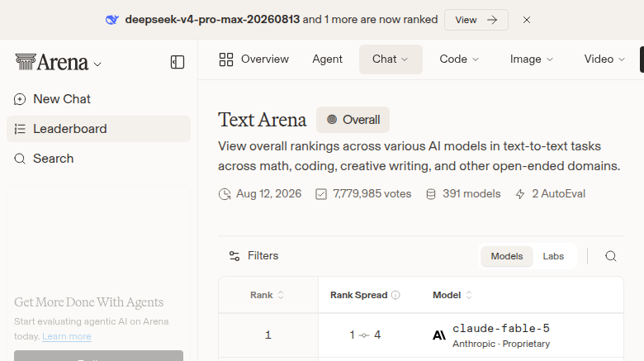Select the Labs view toggle
Screen dimensions: 644x361
553,256
